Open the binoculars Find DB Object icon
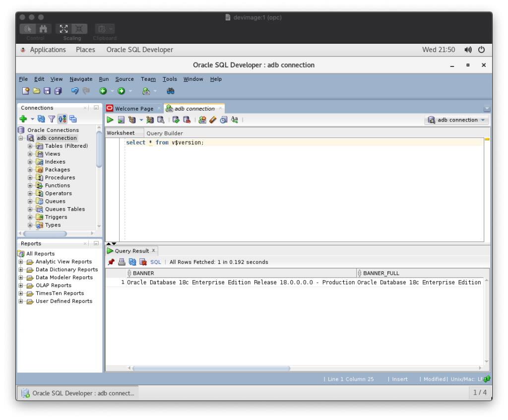The height and width of the screenshot is (420, 508). click(x=170, y=91)
